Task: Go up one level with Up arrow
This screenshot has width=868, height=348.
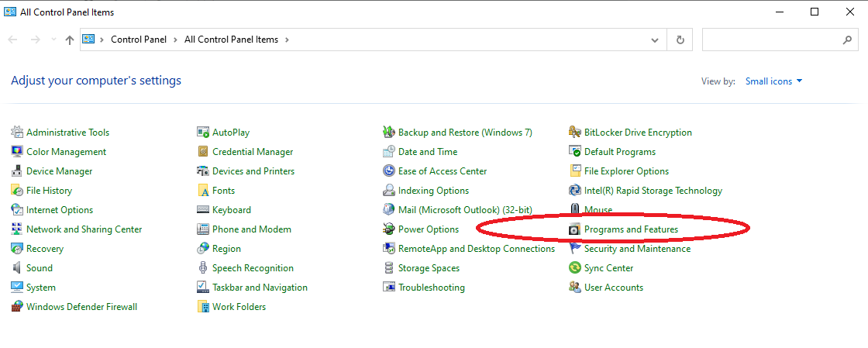Action: click(x=69, y=40)
